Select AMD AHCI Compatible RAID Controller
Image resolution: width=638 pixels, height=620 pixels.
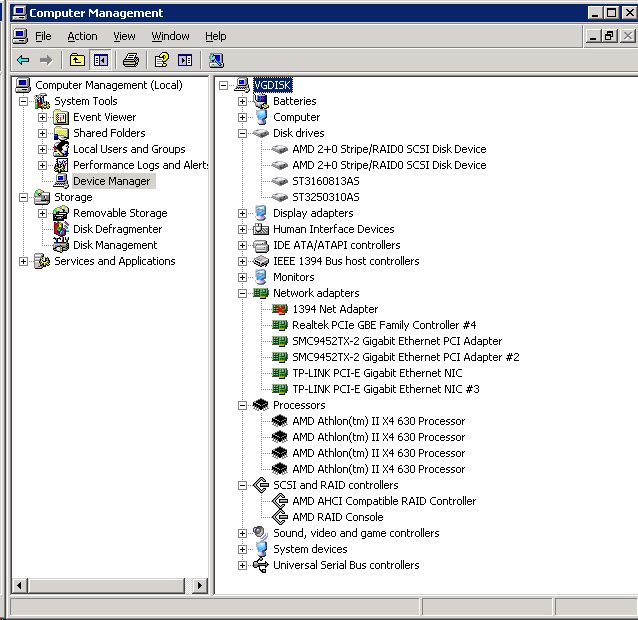coord(384,501)
